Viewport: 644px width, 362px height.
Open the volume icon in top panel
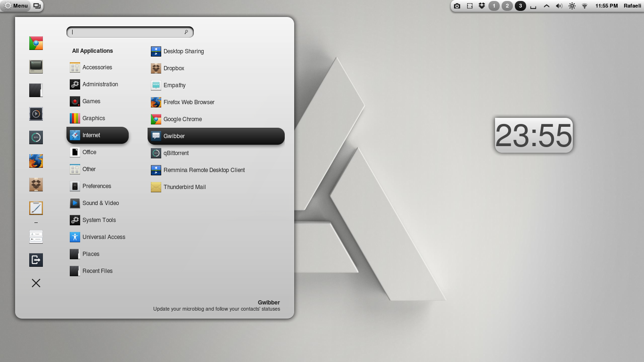click(x=559, y=6)
